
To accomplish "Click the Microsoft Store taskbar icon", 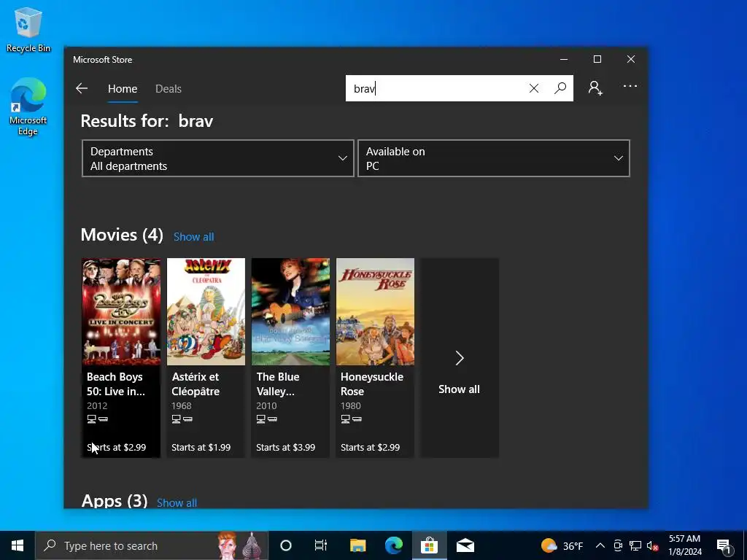I will pyautogui.click(x=429, y=545).
